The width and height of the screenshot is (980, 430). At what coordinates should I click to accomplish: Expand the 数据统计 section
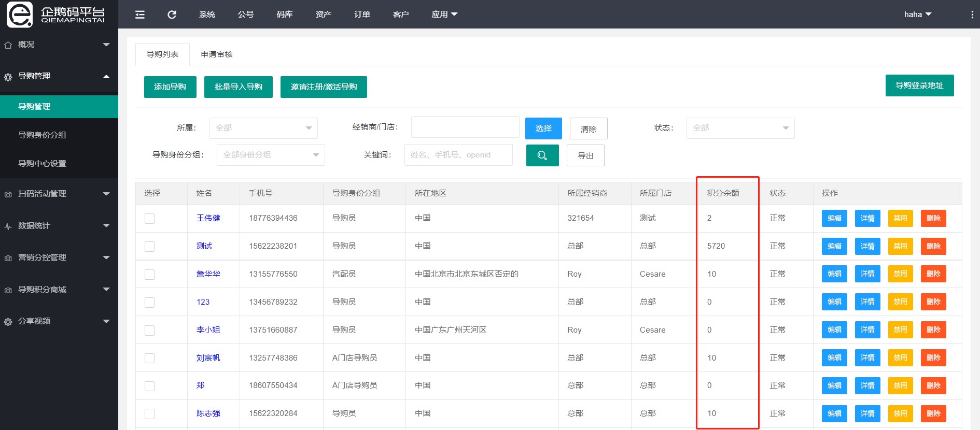pos(106,225)
